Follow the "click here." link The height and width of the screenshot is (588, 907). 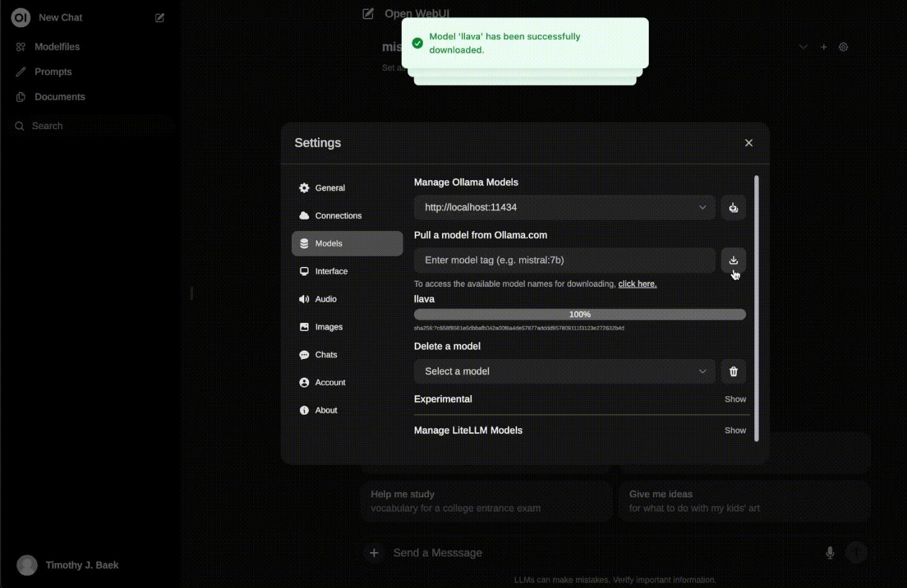(637, 284)
